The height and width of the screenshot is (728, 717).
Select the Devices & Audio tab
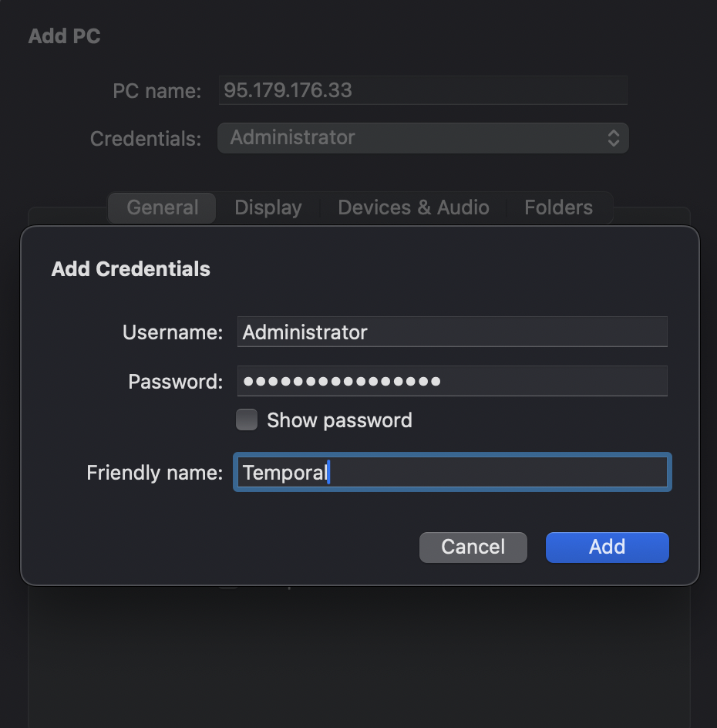pyautogui.click(x=413, y=207)
